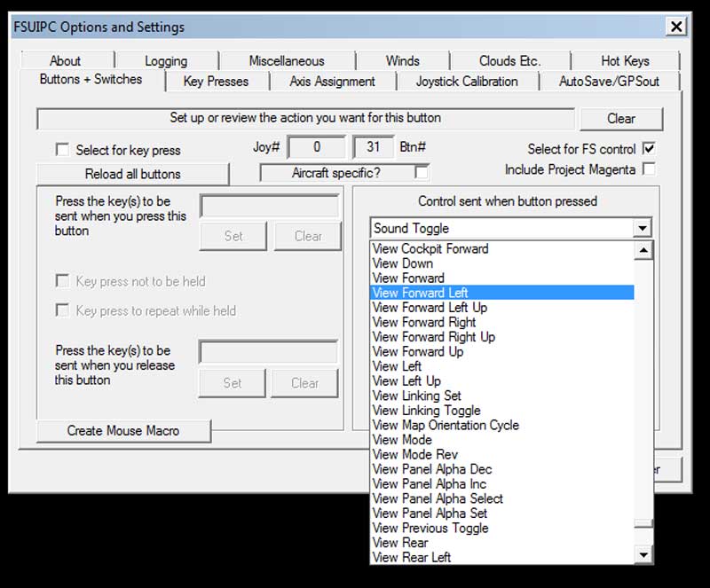Select the Buttons + Switches tab

pyautogui.click(x=91, y=79)
